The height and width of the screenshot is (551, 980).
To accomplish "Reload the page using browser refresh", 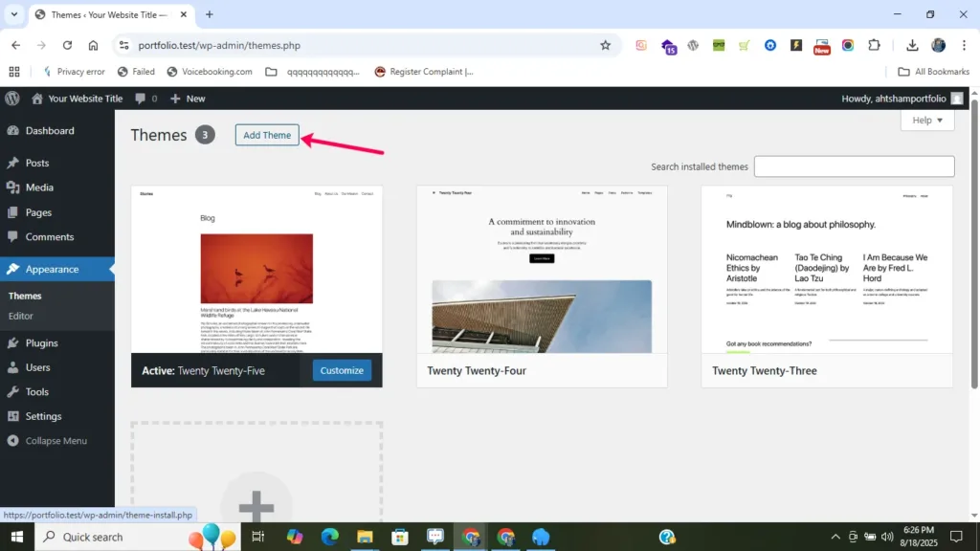I will click(x=67, y=45).
